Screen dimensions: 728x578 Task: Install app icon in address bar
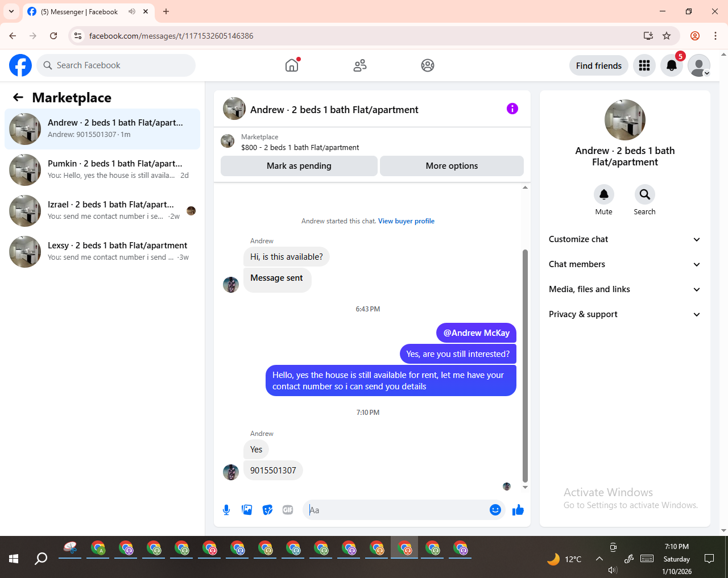coord(648,36)
